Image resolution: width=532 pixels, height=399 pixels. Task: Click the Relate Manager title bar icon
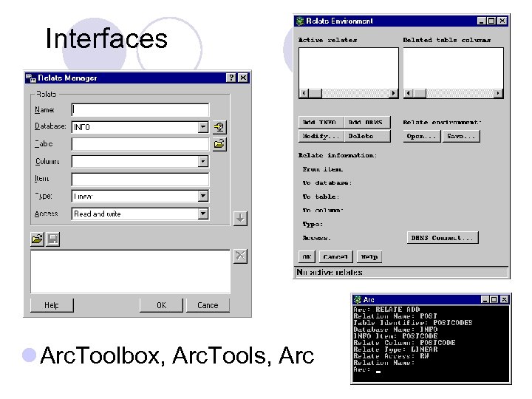31,78
